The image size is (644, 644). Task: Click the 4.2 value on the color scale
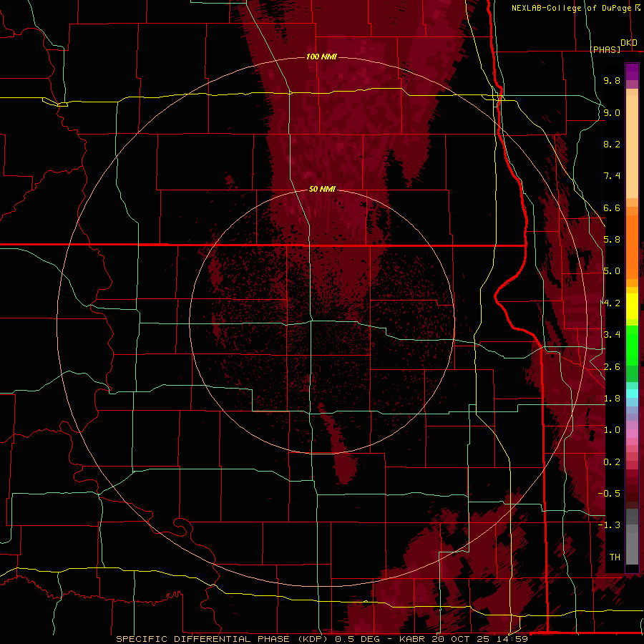(612, 303)
